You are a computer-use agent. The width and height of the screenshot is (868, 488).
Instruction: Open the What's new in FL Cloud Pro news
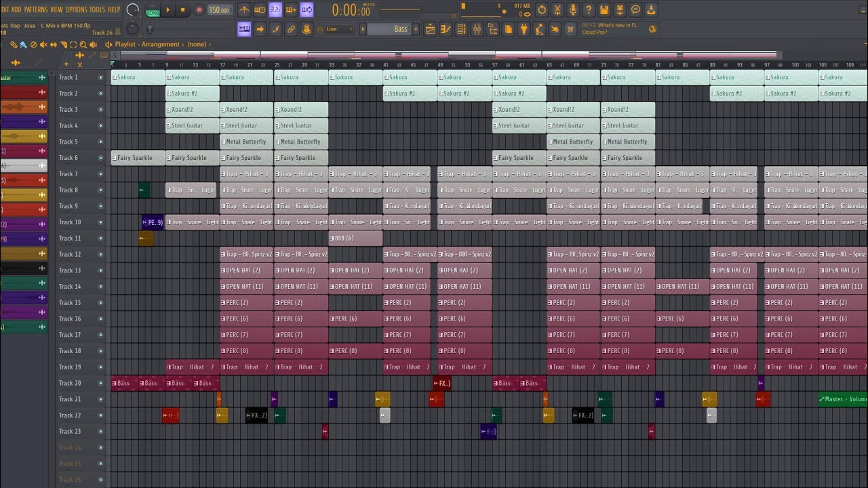pos(609,28)
